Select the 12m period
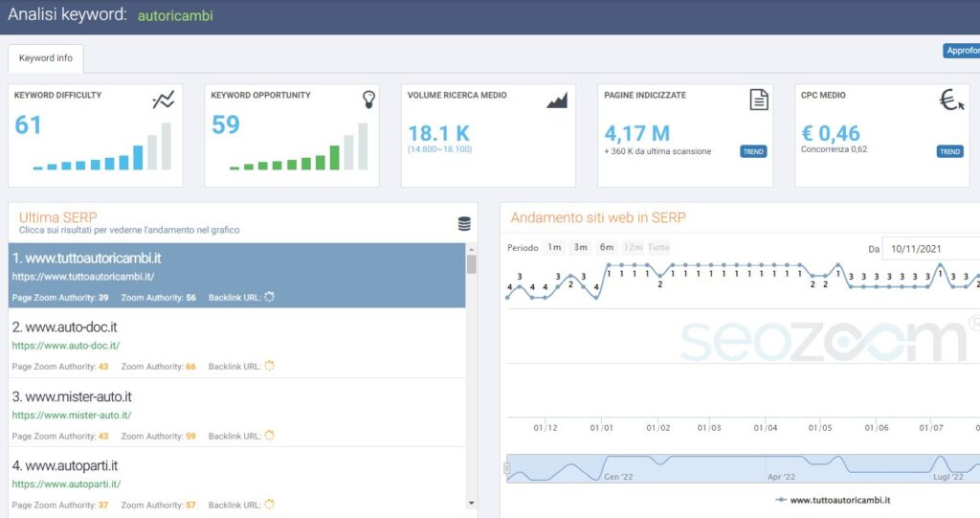980x518 pixels. (x=634, y=247)
